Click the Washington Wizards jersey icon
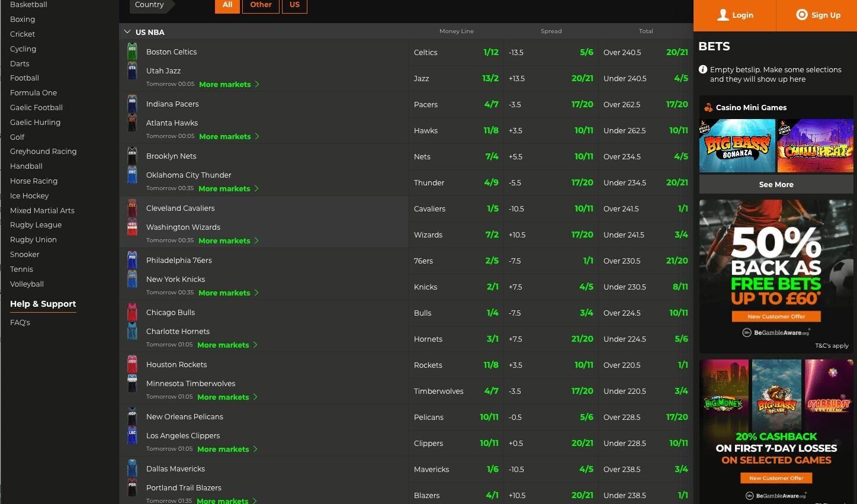Image resolution: width=857 pixels, height=504 pixels. tap(132, 227)
